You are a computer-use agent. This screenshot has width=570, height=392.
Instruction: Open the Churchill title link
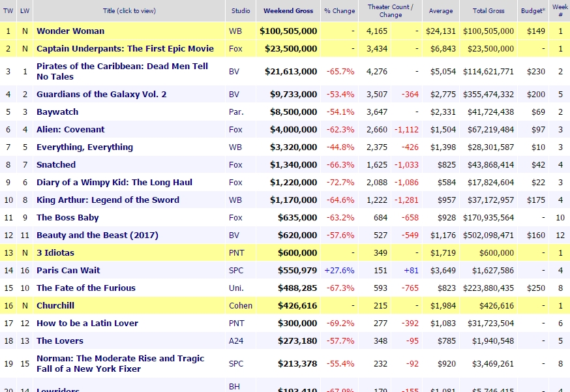[x=55, y=305]
